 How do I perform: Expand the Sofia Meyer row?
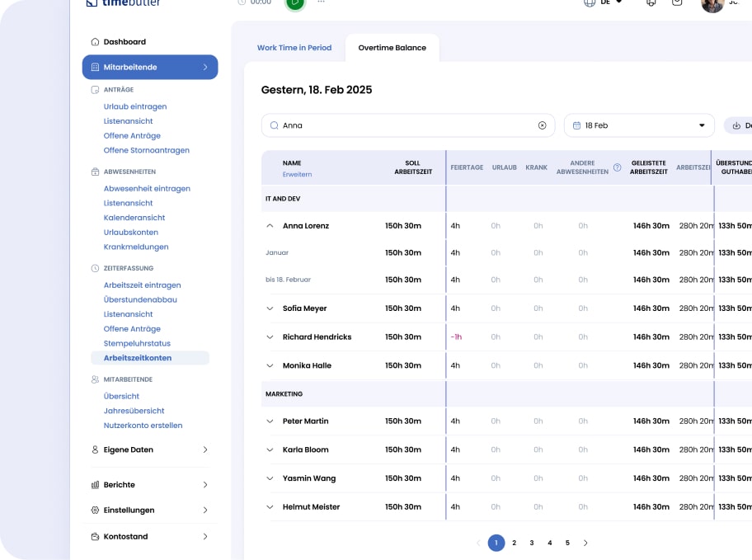tap(270, 308)
